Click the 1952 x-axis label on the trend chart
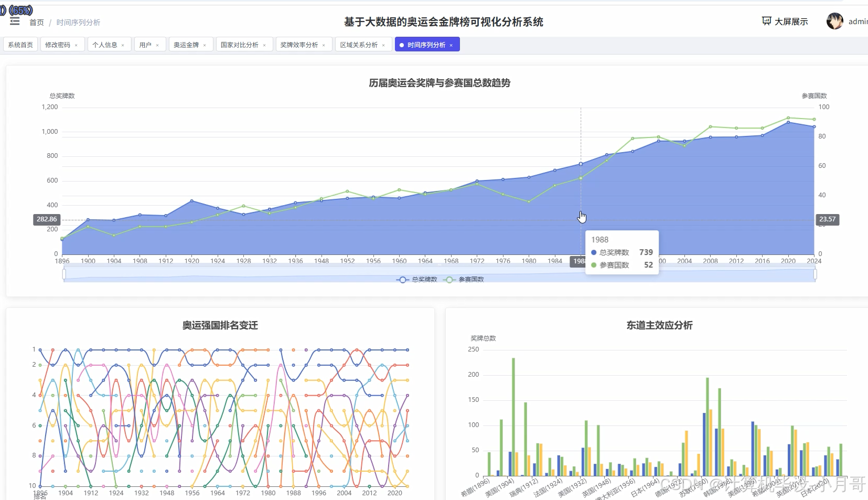The image size is (868, 500). pos(347,261)
